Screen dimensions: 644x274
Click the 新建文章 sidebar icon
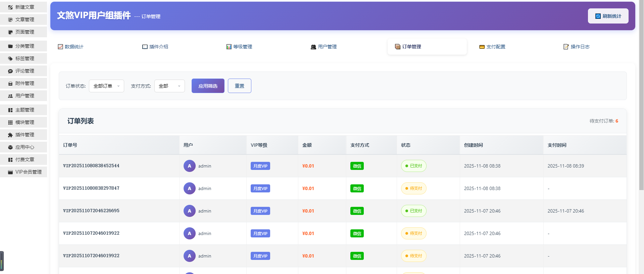[10, 7]
